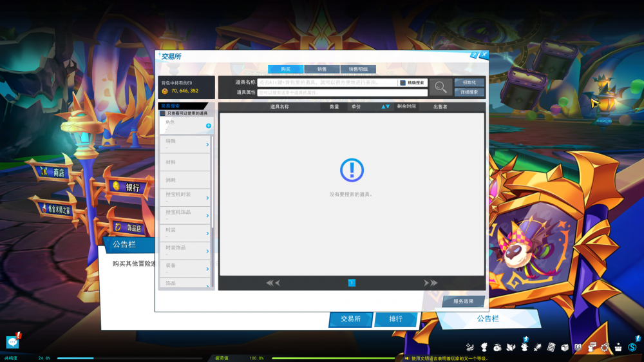Click the 道具名称 column header
This screenshot has width=644, height=362.
[279, 107]
